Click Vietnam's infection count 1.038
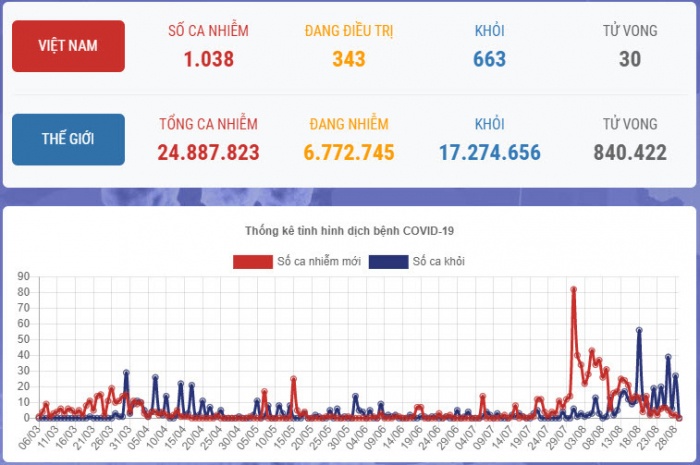 pyautogui.click(x=208, y=59)
